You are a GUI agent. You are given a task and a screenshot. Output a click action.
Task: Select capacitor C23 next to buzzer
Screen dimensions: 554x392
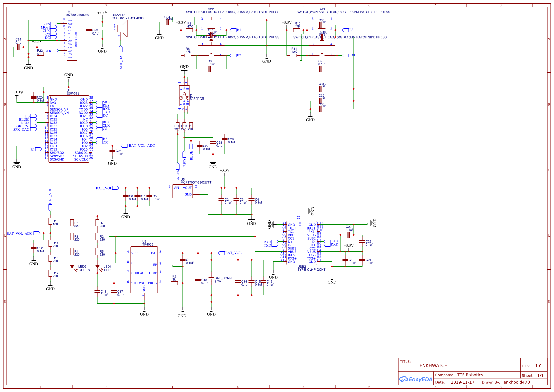pyautogui.click(x=89, y=30)
